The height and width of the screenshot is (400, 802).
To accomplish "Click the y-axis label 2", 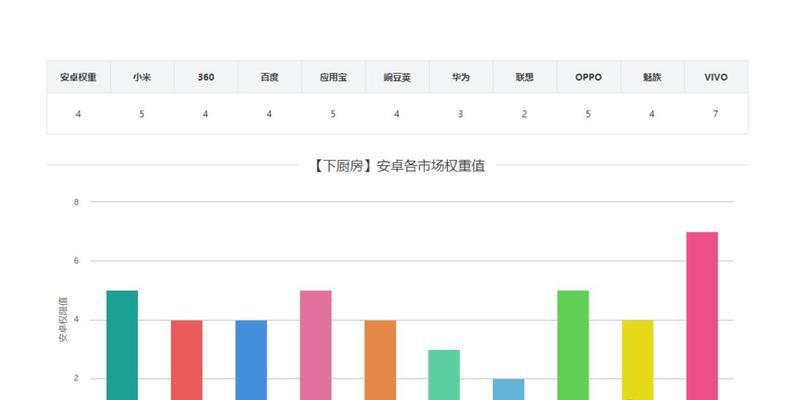I will (x=76, y=379).
